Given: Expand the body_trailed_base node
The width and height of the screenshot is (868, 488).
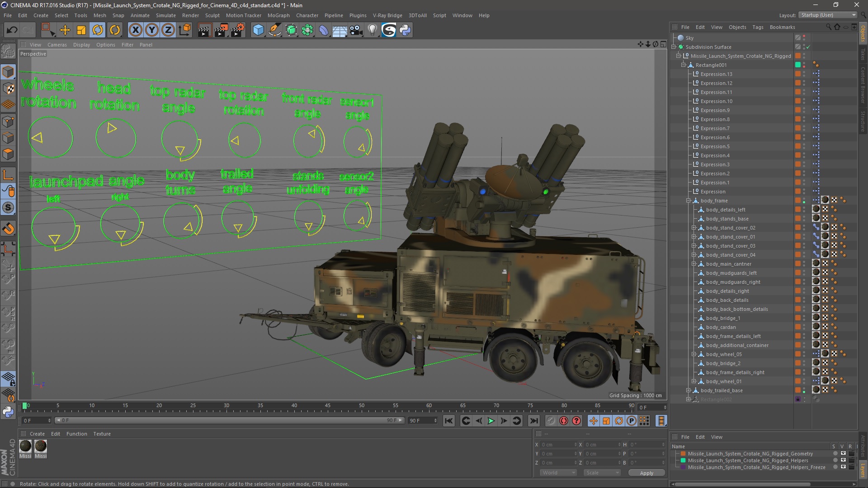Looking at the screenshot, I should pos(689,390).
